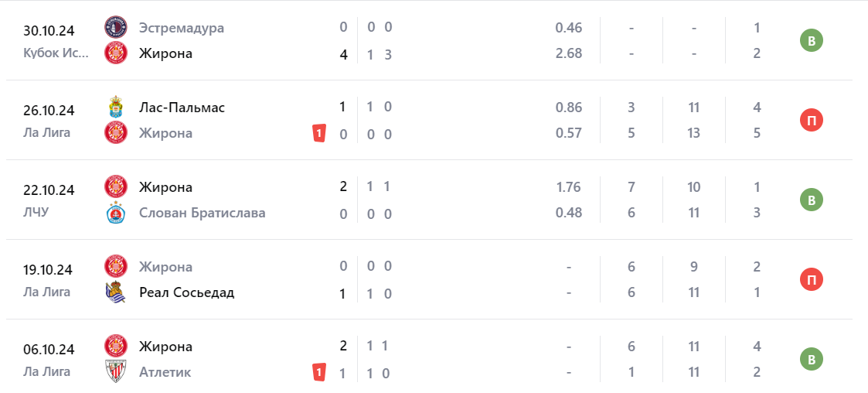This screenshot has height=393, width=868.
Task: Click the win badge for the 06.10.24 match
Action: (811, 359)
